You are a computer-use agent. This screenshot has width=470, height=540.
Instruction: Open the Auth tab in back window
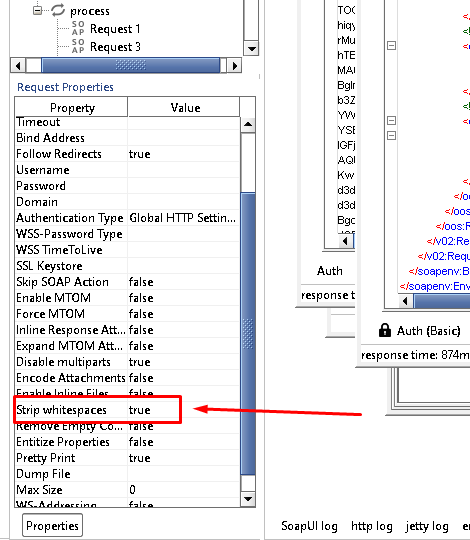click(x=330, y=271)
